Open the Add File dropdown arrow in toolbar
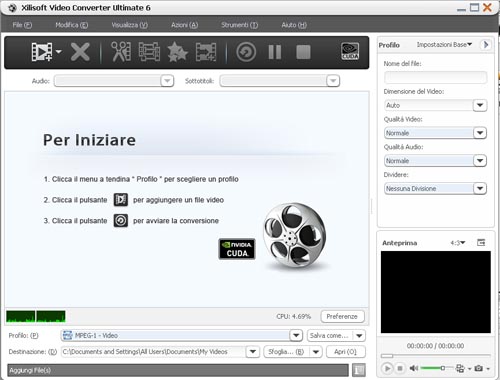 tap(59, 52)
